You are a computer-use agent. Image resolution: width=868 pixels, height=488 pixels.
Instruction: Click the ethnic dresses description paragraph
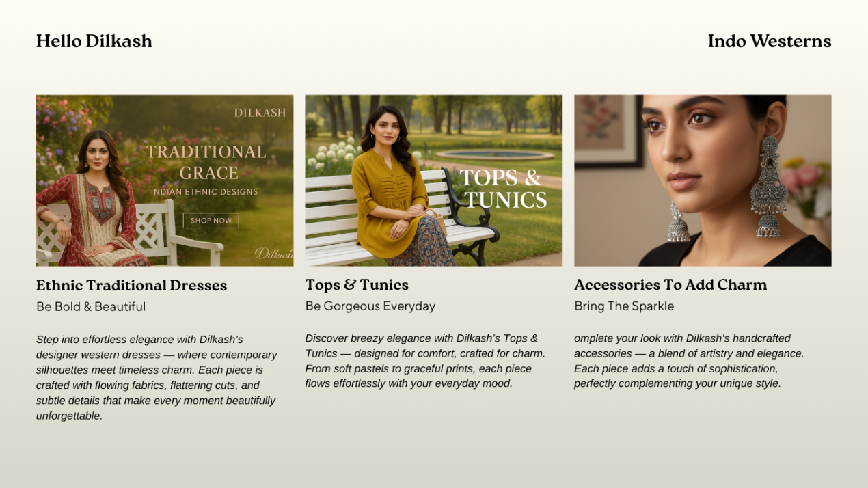coord(157,377)
